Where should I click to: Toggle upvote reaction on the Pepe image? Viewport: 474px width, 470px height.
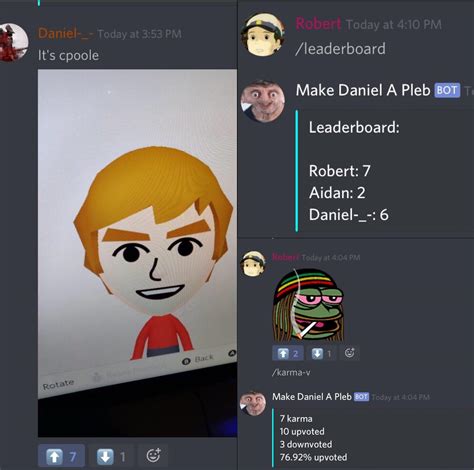288,353
